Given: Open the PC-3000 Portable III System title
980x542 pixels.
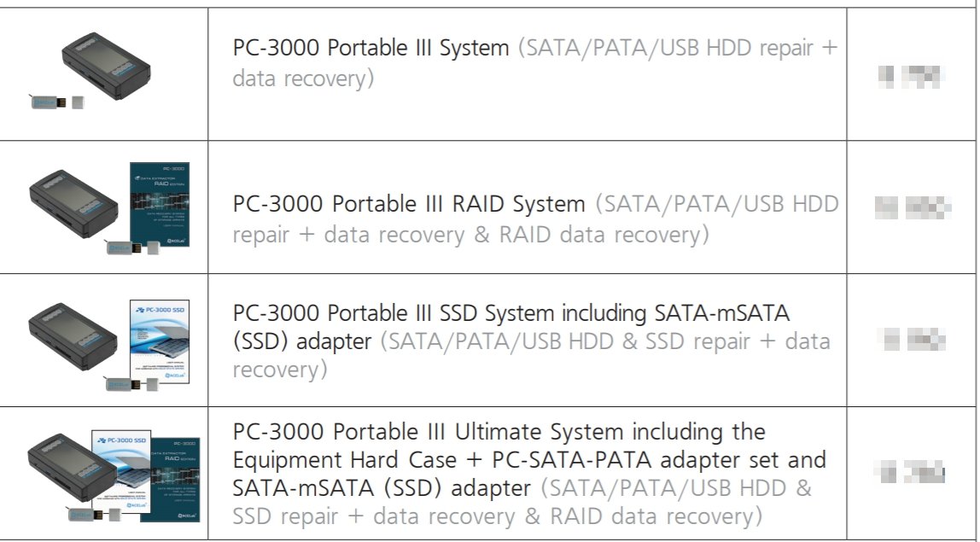Looking at the screenshot, I should click(370, 48).
